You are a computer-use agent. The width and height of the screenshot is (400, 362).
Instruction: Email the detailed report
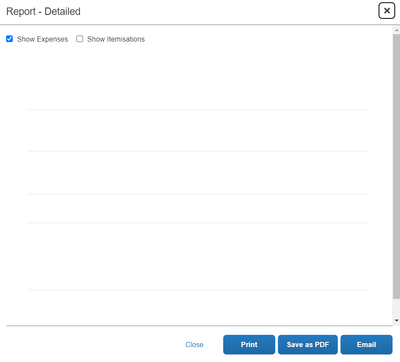(x=366, y=345)
